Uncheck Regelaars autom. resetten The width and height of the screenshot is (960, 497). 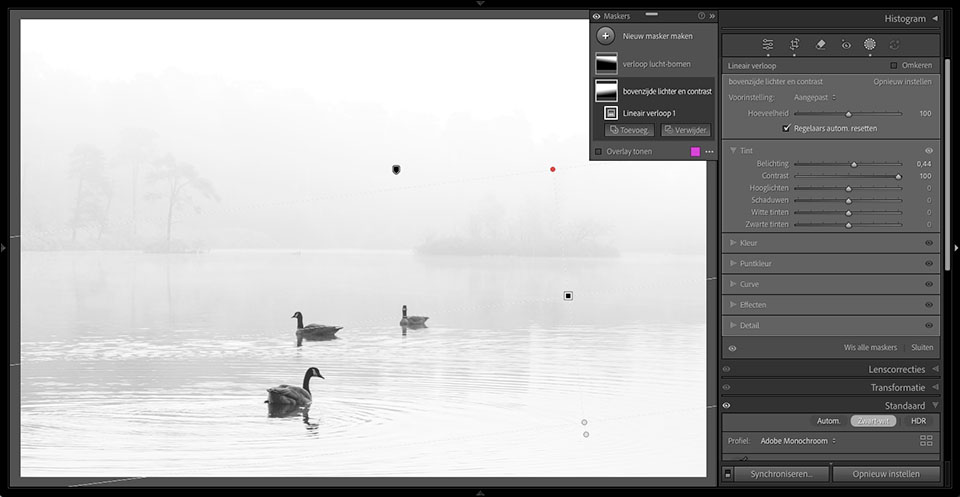[786, 128]
